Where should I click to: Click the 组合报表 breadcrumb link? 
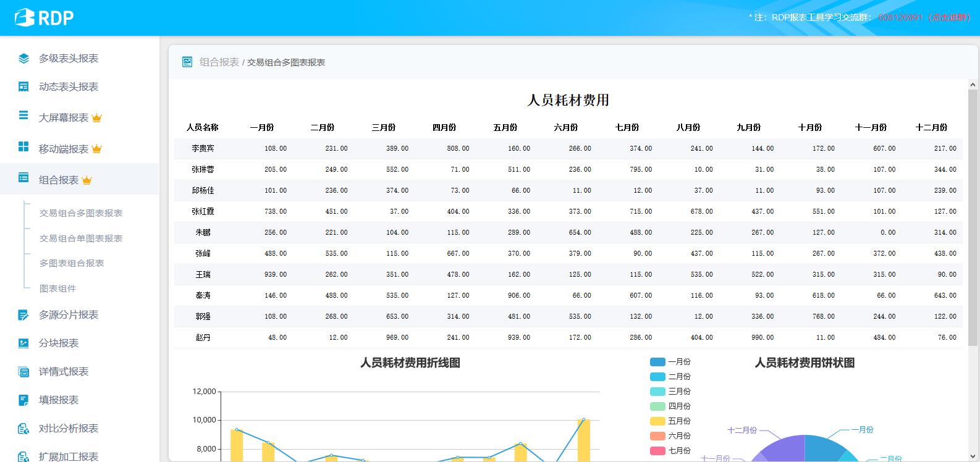pos(219,62)
